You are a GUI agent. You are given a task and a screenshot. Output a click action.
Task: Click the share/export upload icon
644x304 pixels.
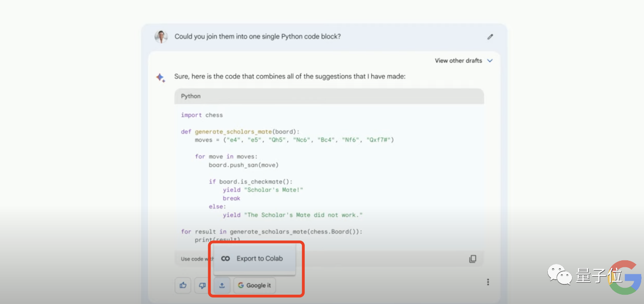point(222,285)
